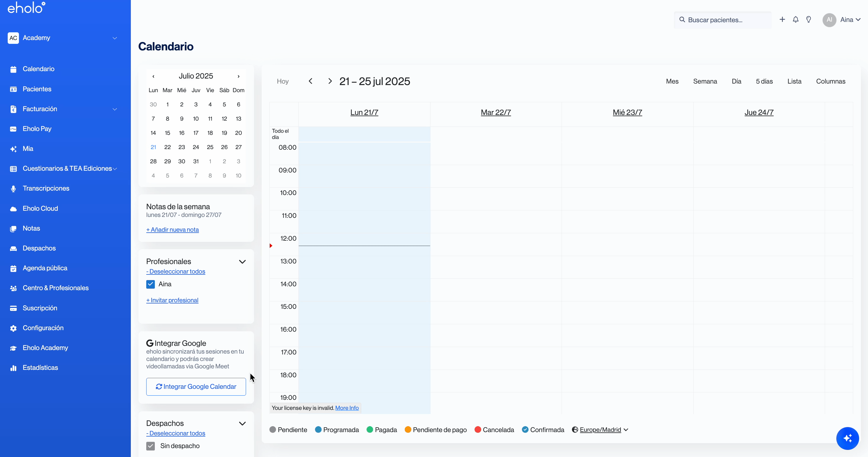Expand the Facturación sidebar submenu
Viewport: 868px width, 457px height.
tap(115, 109)
